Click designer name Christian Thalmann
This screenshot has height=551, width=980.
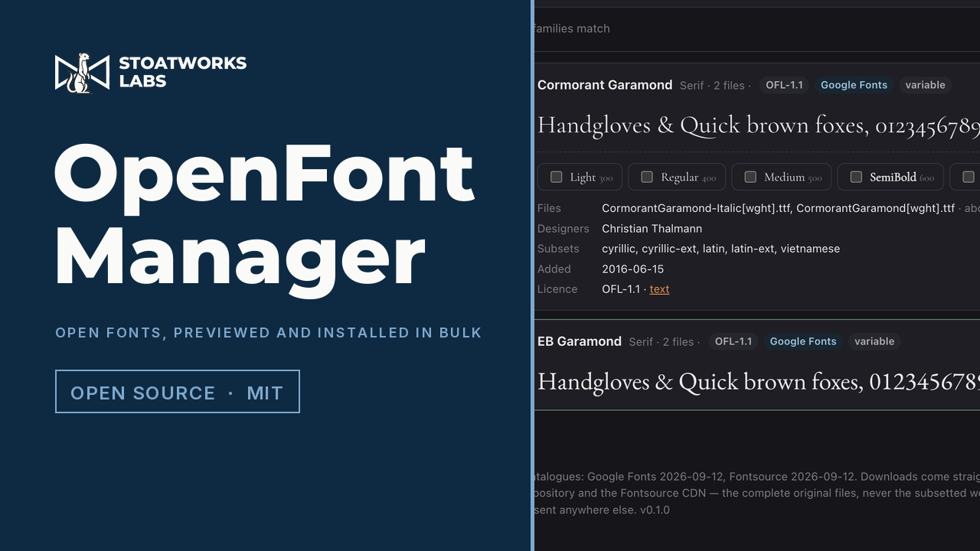coord(652,229)
